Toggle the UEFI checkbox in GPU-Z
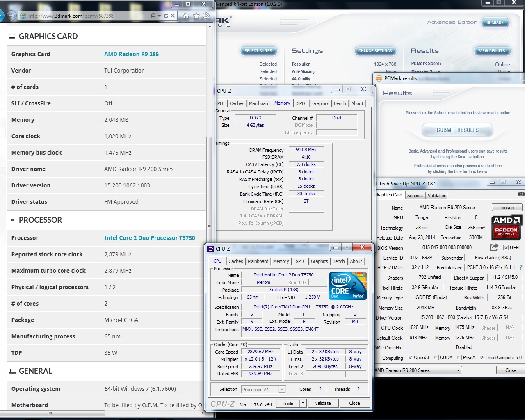The width and height of the screenshot is (525, 420). [506, 247]
